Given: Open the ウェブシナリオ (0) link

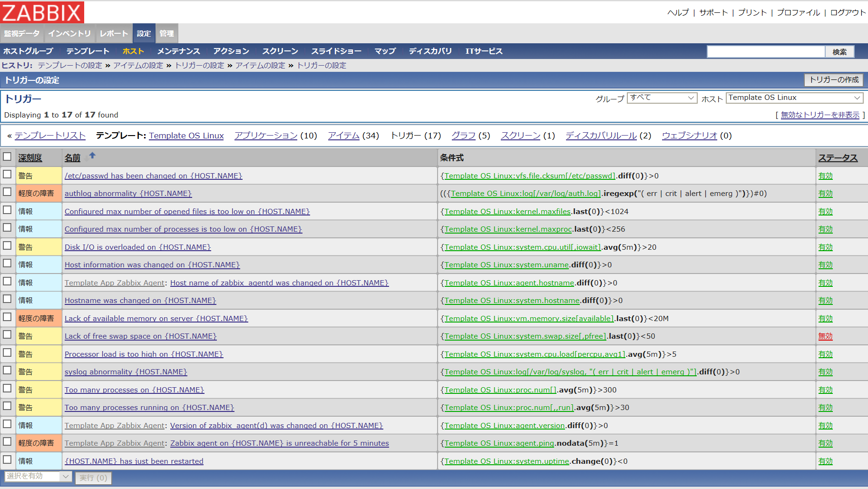Looking at the screenshot, I should 689,136.
